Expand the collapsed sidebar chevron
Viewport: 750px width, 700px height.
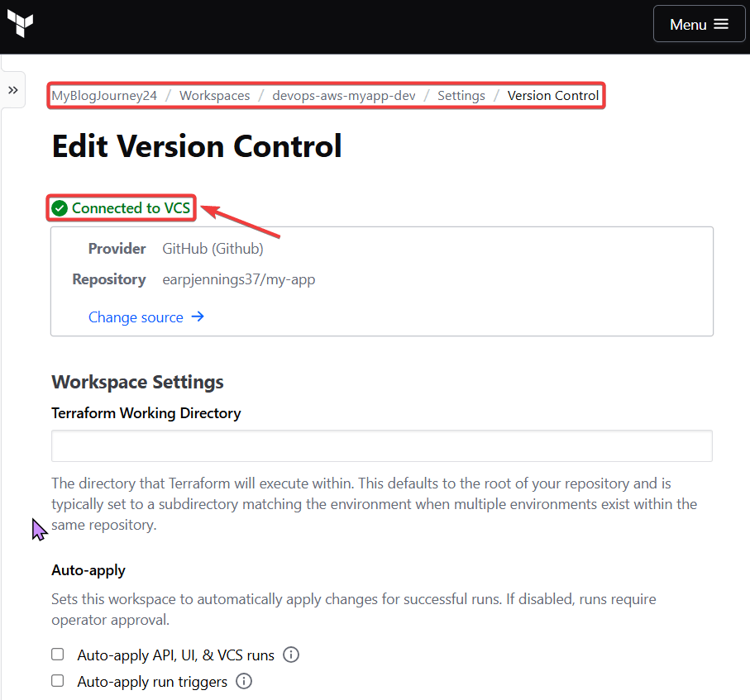(13, 90)
